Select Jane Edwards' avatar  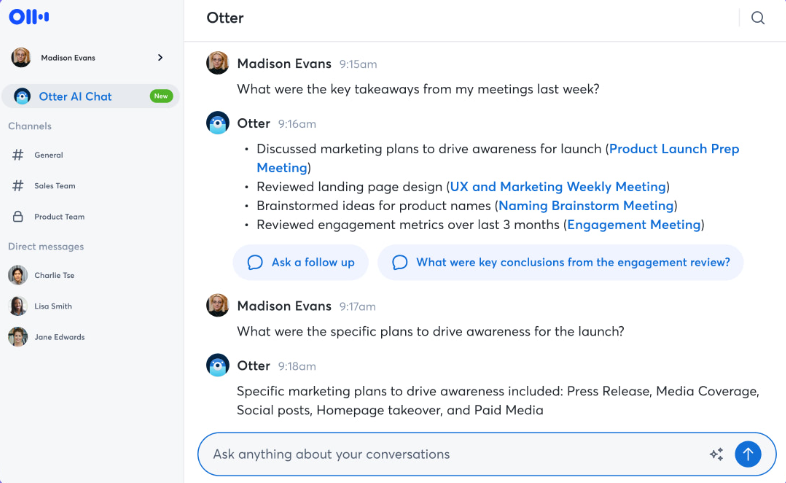[18, 337]
